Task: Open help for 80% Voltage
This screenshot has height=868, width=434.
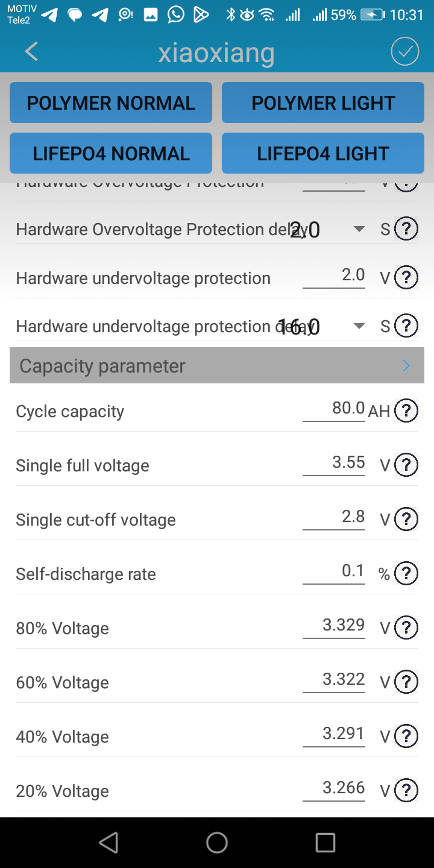Action: pyautogui.click(x=406, y=628)
